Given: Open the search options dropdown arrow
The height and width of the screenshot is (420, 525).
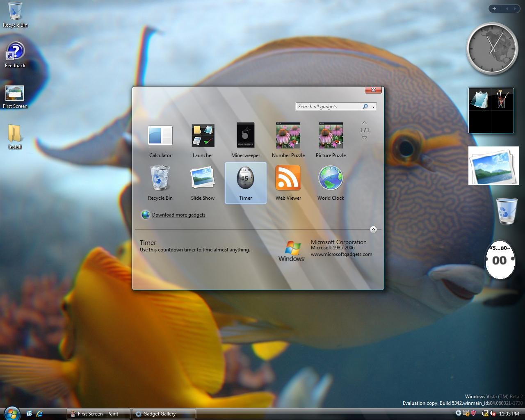Looking at the screenshot, I should 373,107.
